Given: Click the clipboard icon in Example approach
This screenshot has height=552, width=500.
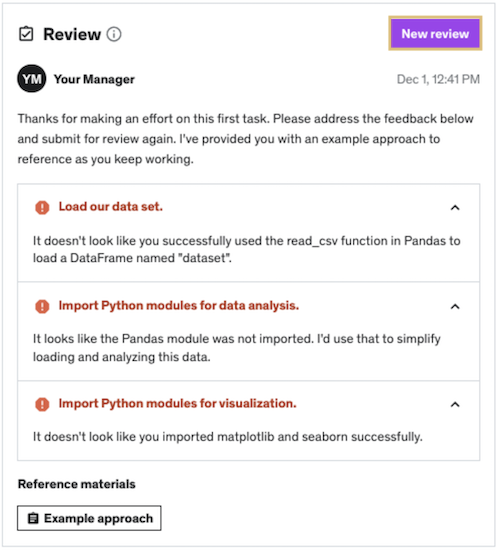Looking at the screenshot, I should click(x=33, y=519).
